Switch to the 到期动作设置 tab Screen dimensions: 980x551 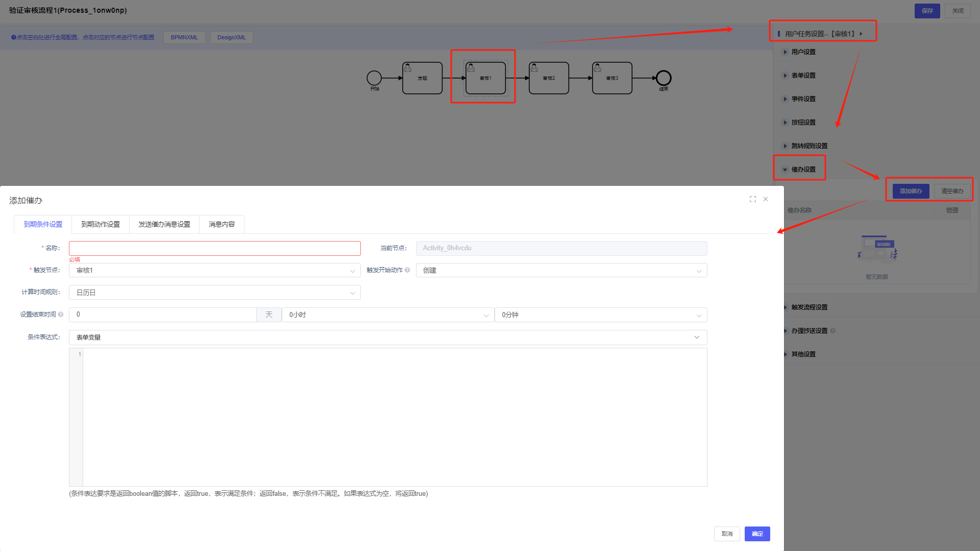click(101, 224)
